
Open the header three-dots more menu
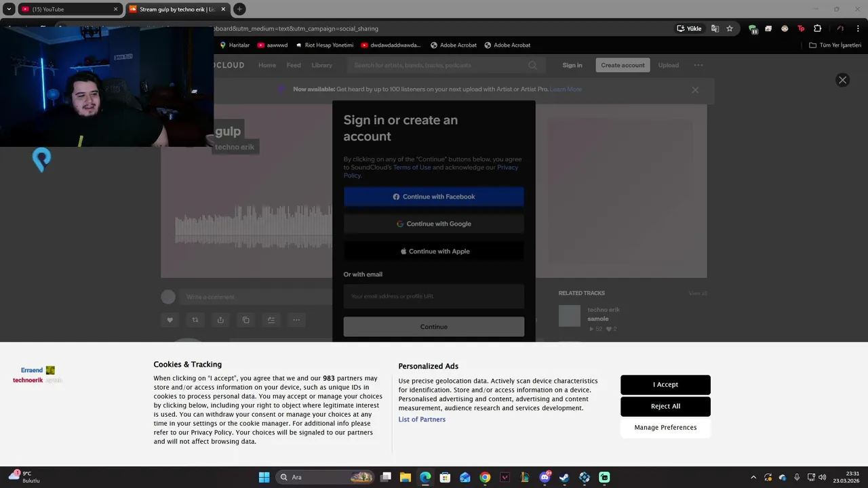pos(698,65)
